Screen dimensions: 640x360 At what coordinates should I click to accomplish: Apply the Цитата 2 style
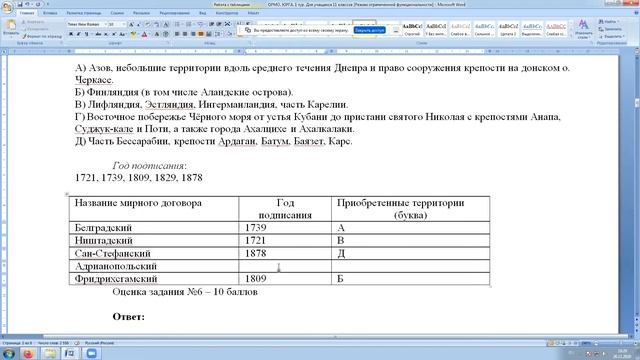click(508, 30)
